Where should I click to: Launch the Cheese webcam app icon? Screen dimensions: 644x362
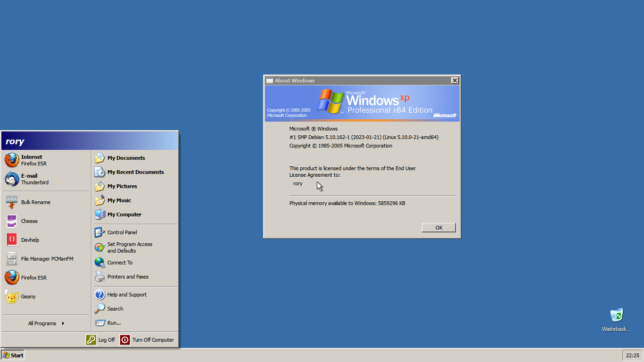(x=12, y=221)
